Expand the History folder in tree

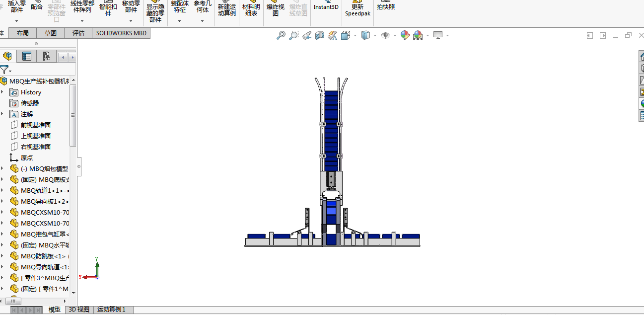click(2, 92)
